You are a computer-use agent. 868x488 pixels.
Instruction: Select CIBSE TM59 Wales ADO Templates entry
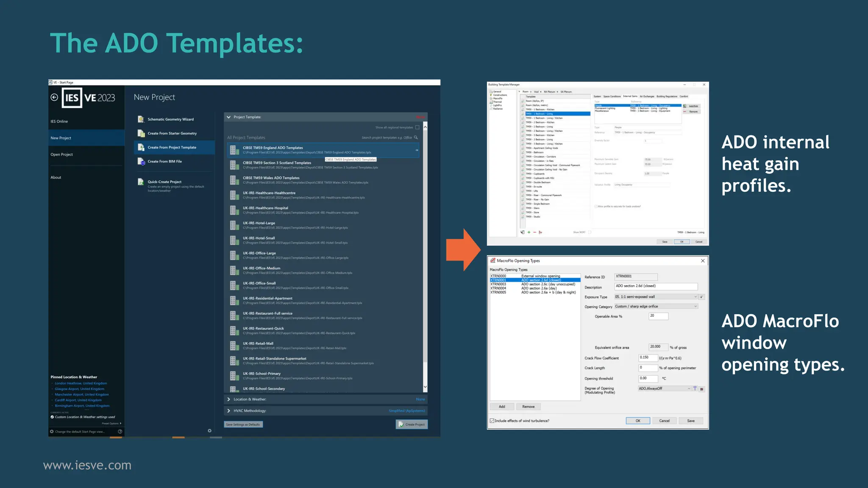coord(323,180)
